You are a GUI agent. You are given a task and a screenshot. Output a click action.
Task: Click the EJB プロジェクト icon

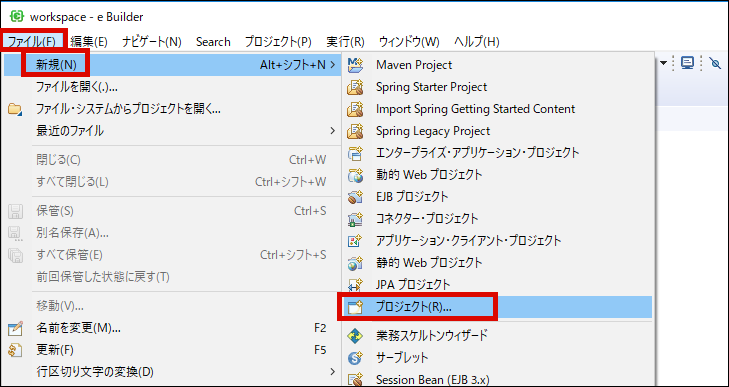(355, 197)
